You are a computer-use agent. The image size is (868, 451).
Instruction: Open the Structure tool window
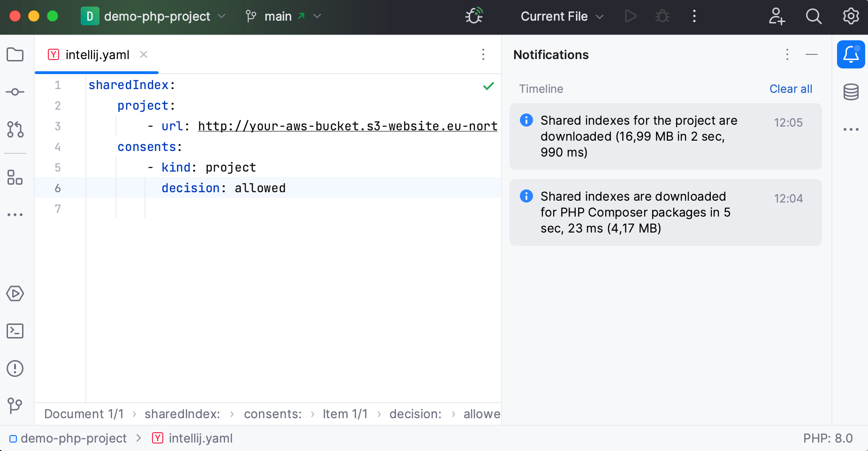pyautogui.click(x=15, y=178)
